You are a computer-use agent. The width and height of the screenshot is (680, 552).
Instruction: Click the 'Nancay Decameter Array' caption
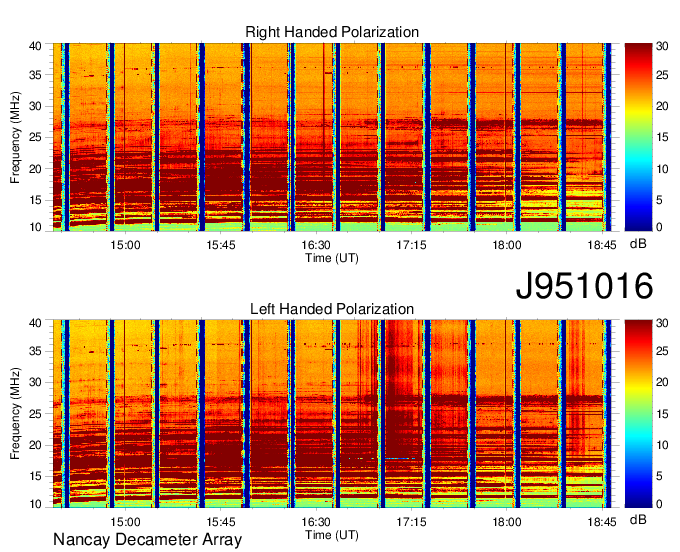147,539
